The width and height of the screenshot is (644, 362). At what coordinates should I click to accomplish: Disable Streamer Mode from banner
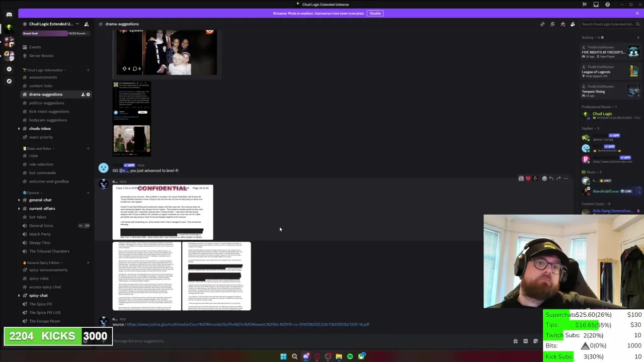pyautogui.click(x=375, y=13)
